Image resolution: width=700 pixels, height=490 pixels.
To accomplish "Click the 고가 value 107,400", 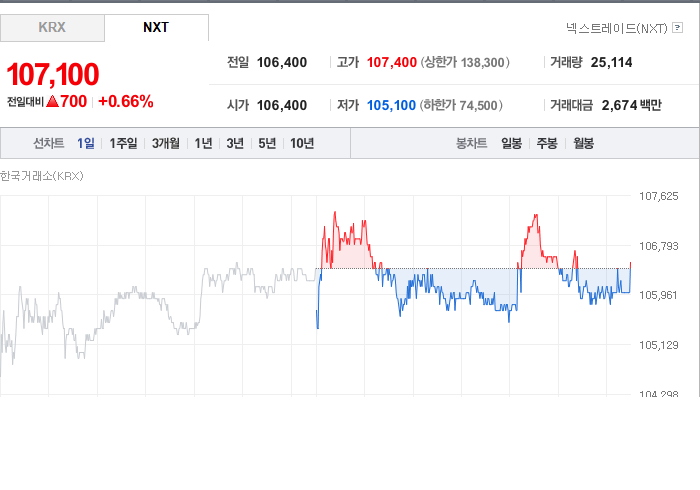I will point(392,62).
